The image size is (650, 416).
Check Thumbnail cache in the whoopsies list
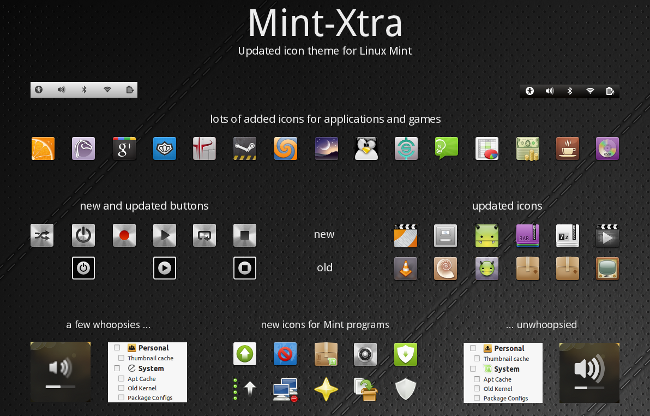tap(121, 358)
